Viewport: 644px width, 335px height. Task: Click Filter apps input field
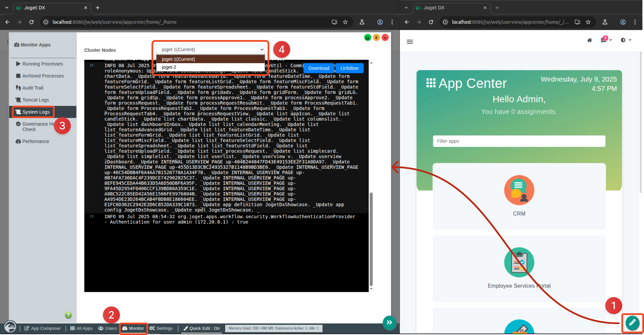(x=519, y=141)
